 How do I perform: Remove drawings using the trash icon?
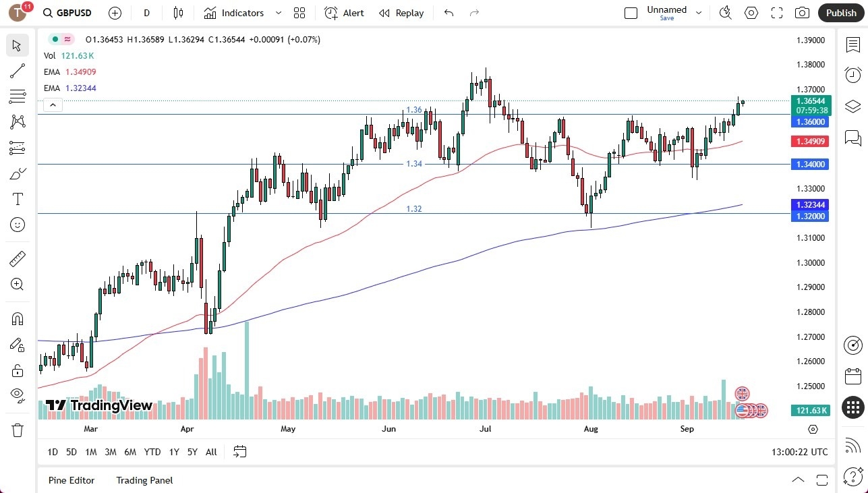pos(18,430)
